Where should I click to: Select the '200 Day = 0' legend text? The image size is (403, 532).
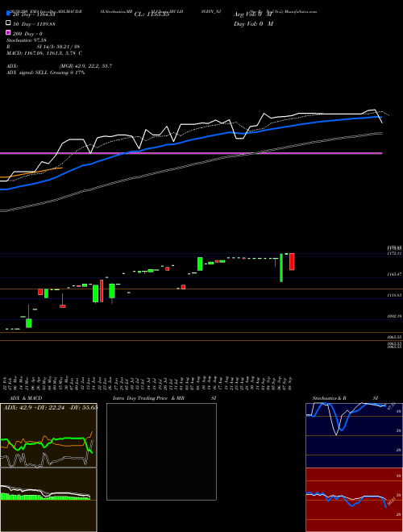coord(28,34)
